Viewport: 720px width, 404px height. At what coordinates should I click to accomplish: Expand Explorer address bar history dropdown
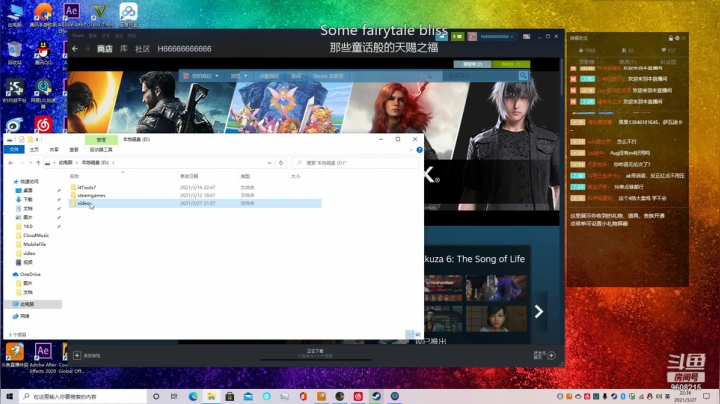(x=270, y=163)
